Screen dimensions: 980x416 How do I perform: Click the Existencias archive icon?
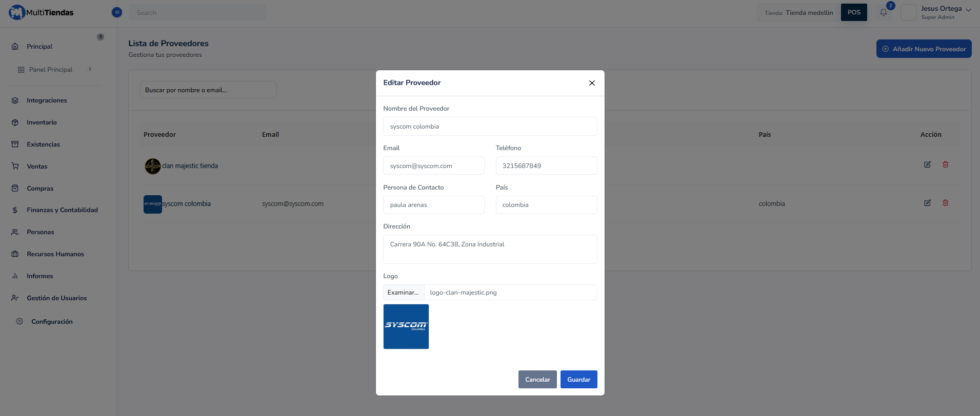click(x=15, y=144)
